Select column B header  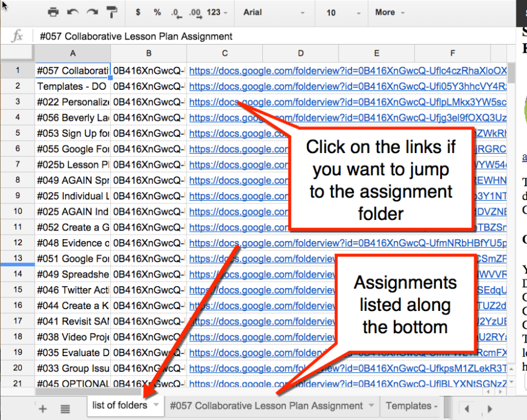click(149, 53)
